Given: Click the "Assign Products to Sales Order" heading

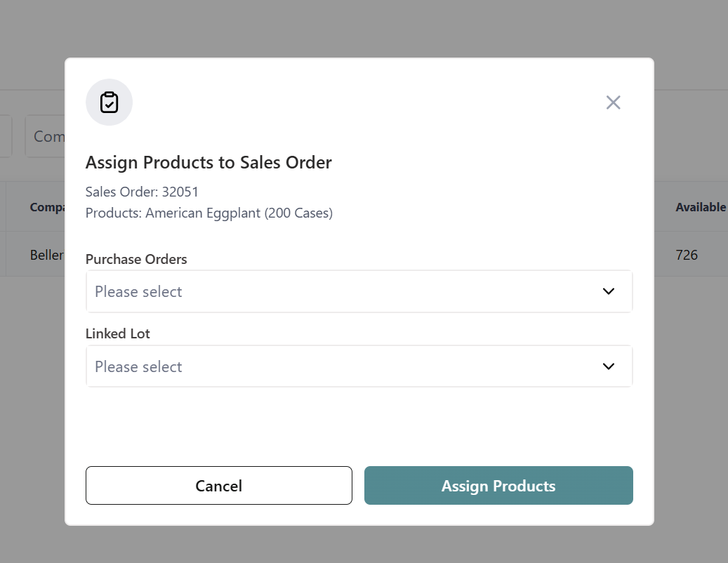Looking at the screenshot, I should tap(209, 163).
